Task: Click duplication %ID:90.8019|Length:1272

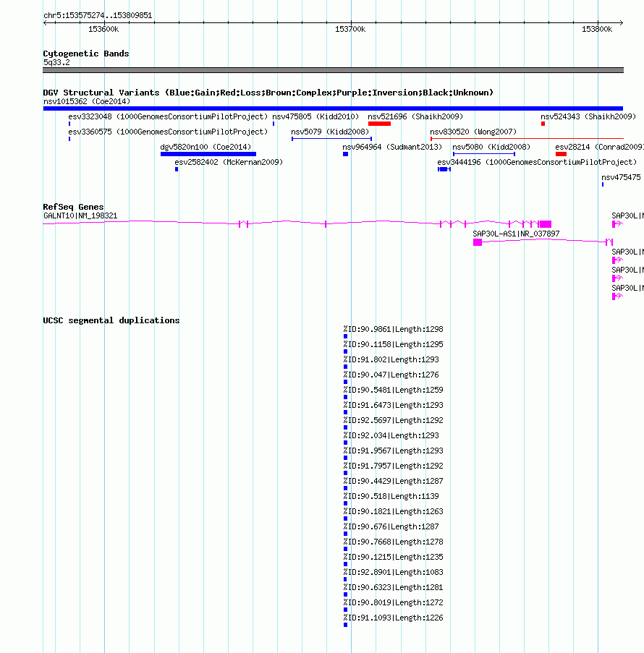Action: (393, 602)
